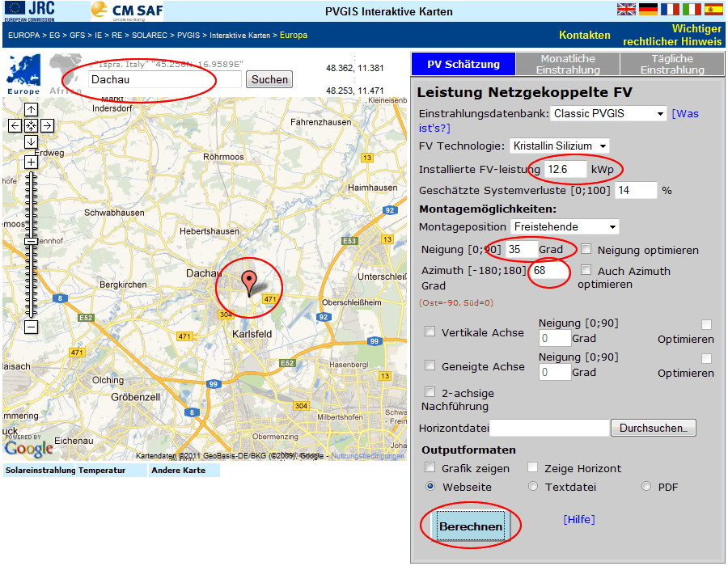Select the PDF output radio button
Screen dimensions: 728x566
click(x=646, y=487)
